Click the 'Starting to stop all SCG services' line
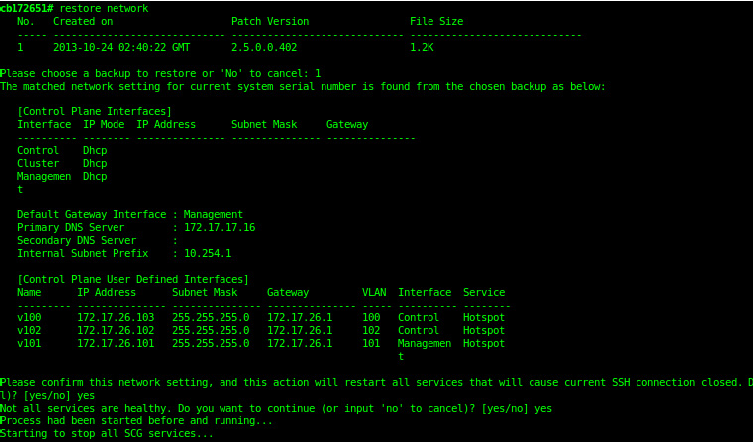753x443 pixels. pos(107,434)
